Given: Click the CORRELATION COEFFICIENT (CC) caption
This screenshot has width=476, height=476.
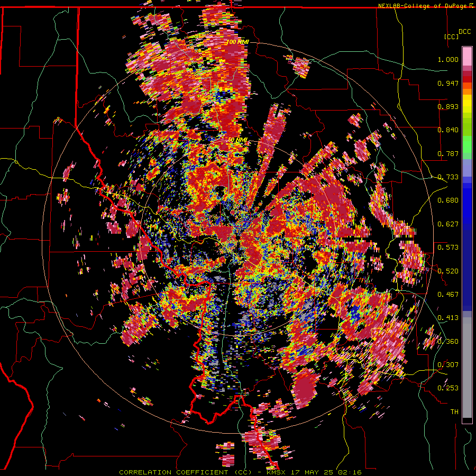Looking at the screenshot, I should (185, 472).
